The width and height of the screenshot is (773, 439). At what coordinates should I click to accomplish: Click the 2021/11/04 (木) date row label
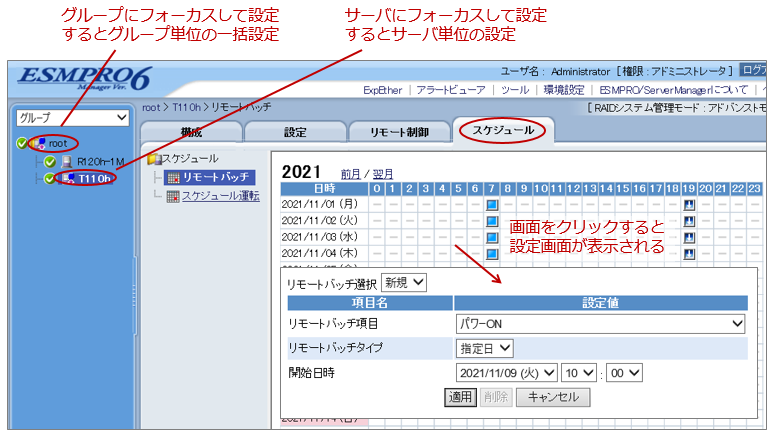[x=320, y=253]
